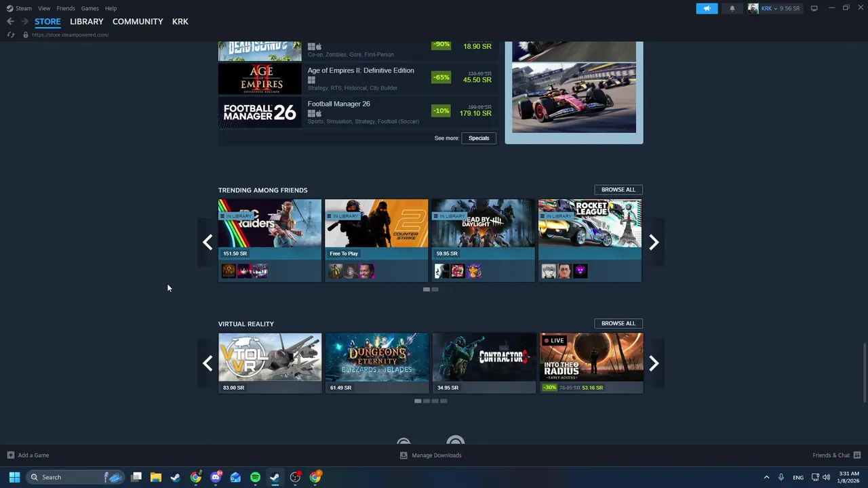Open the Friends menu
The height and width of the screenshot is (488, 868).
click(66, 8)
